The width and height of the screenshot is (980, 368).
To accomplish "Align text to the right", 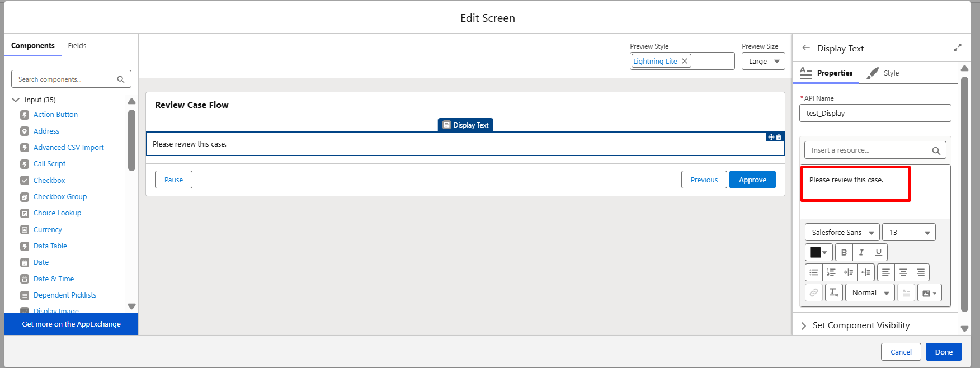I will 921,272.
